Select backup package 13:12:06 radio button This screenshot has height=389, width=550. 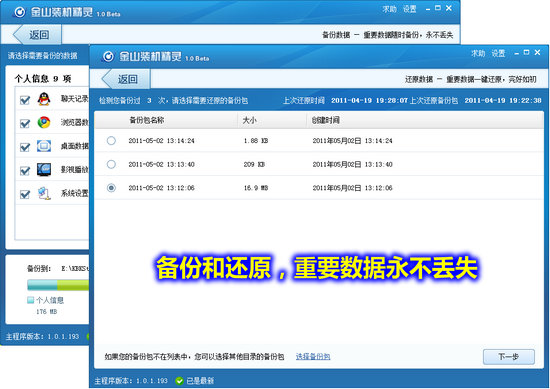[x=111, y=188]
